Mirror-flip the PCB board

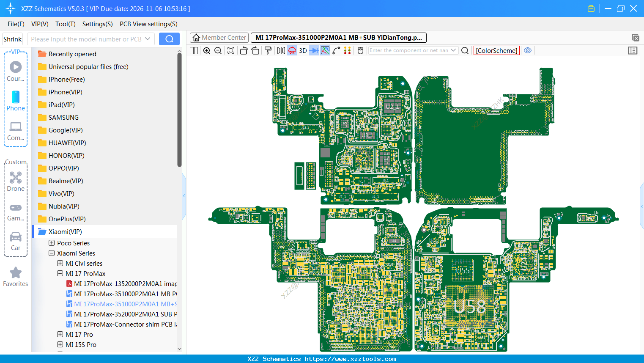point(281,50)
